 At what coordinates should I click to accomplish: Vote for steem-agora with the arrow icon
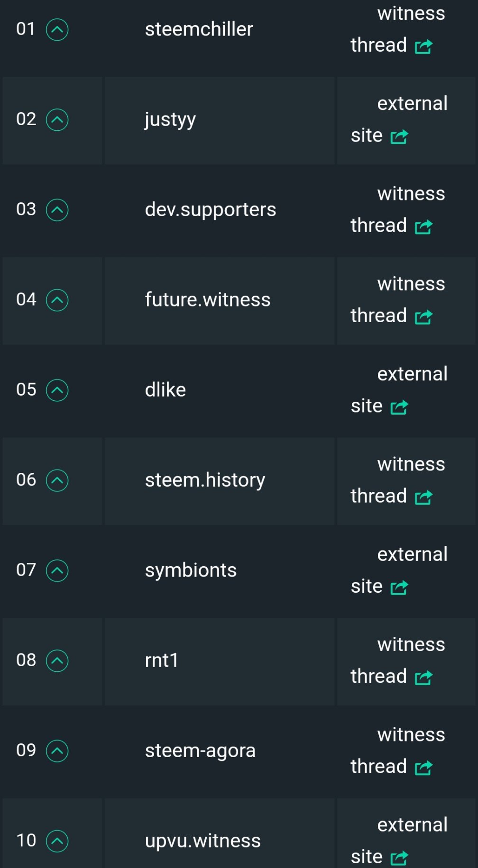coord(57,750)
